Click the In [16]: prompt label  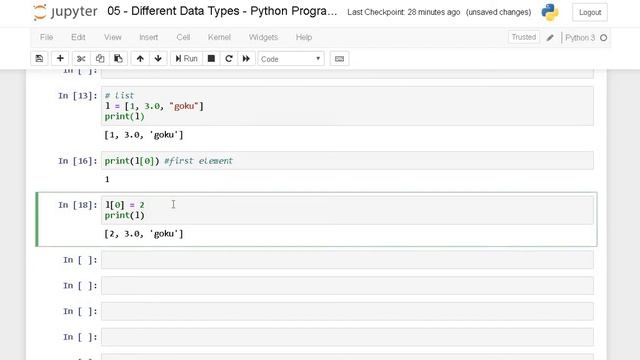(78, 161)
